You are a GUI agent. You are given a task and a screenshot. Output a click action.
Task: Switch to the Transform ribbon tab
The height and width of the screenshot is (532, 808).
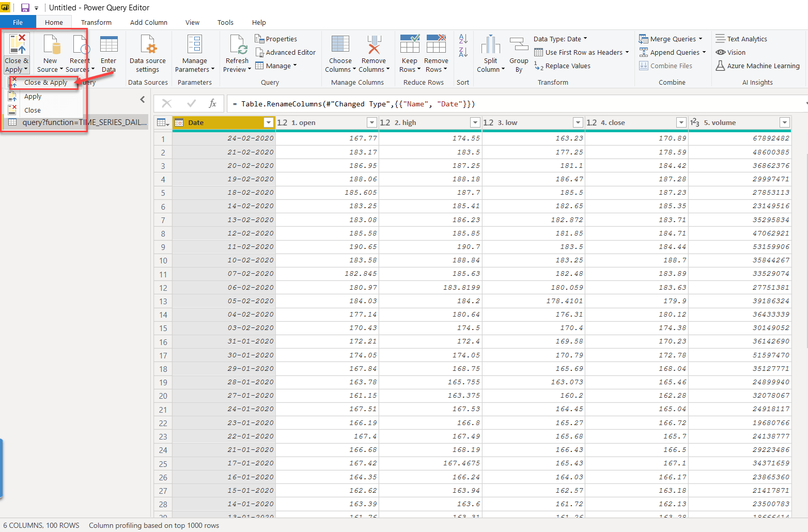[x=96, y=23]
